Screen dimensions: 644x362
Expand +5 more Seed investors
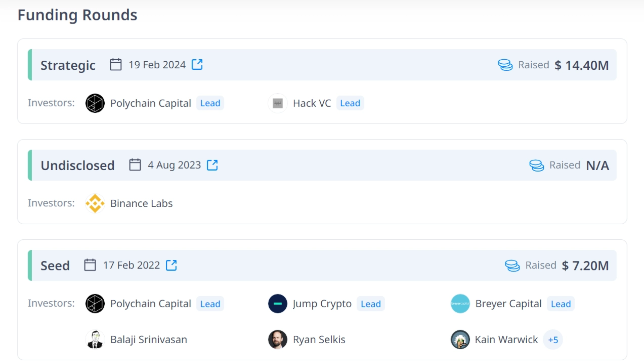[553, 340]
